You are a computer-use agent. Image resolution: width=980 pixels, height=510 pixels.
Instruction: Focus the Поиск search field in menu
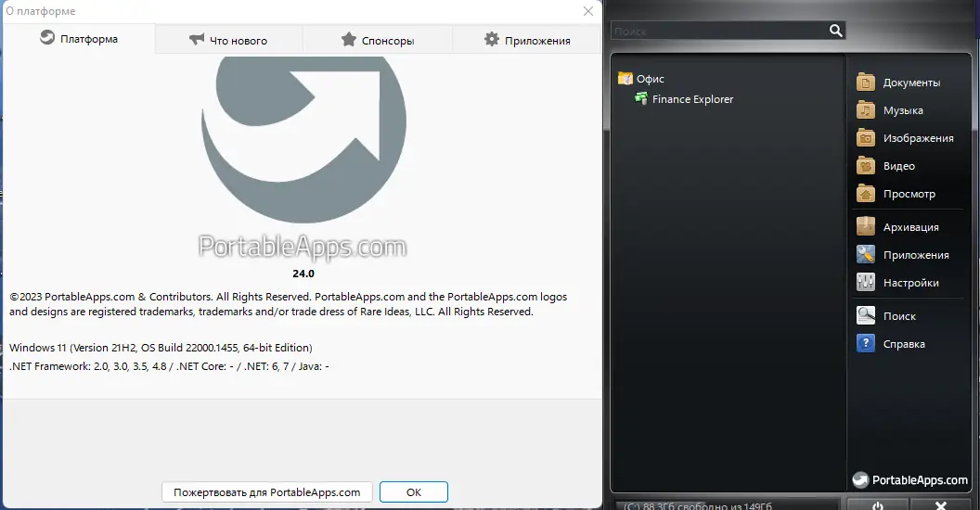[718, 31]
